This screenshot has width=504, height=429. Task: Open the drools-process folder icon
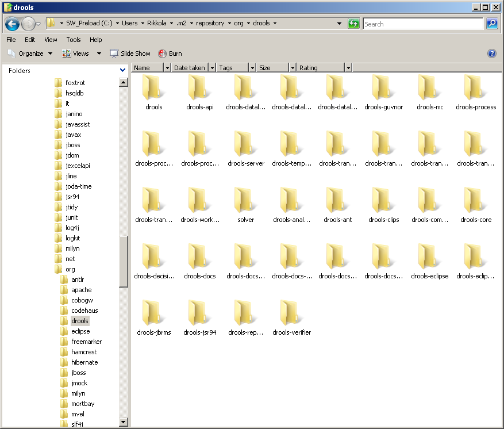point(475,87)
